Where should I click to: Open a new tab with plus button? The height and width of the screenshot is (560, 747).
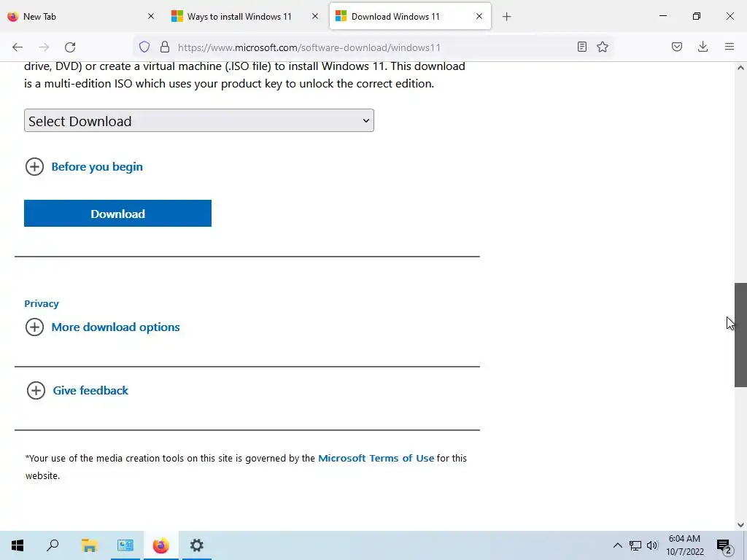click(x=507, y=17)
